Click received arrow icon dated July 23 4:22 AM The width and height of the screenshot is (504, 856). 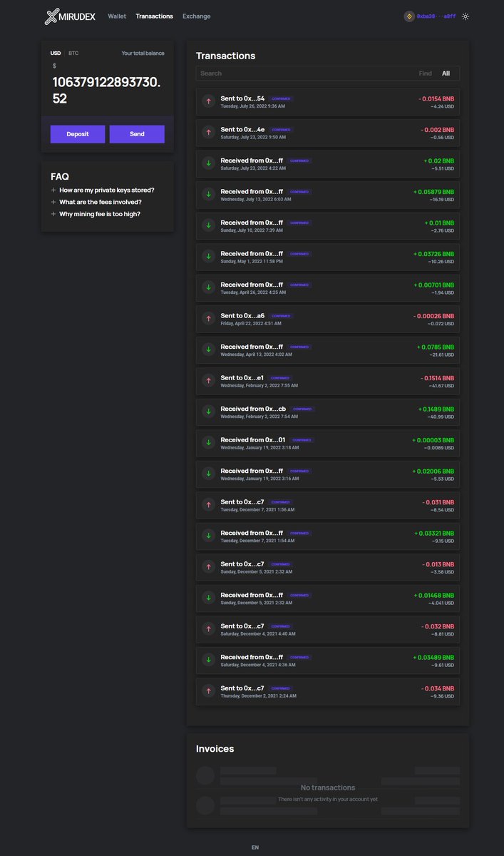pyautogui.click(x=209, y=164)
